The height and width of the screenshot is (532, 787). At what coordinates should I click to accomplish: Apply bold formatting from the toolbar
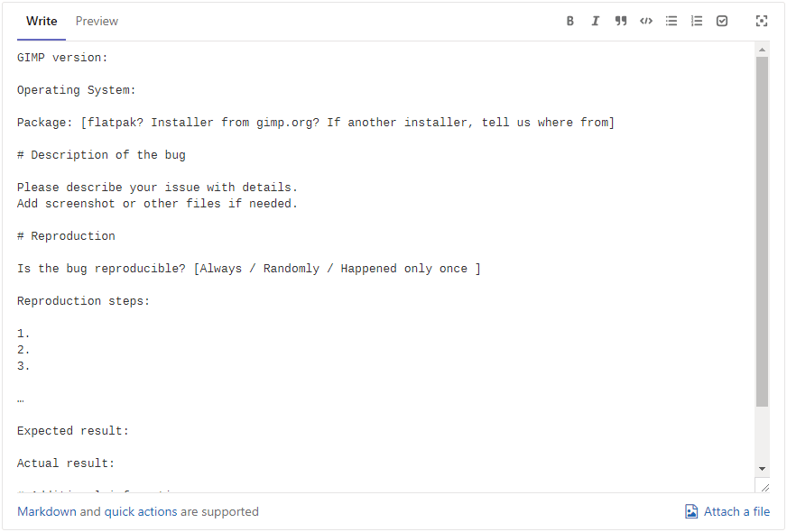click(x=570, y=21)
